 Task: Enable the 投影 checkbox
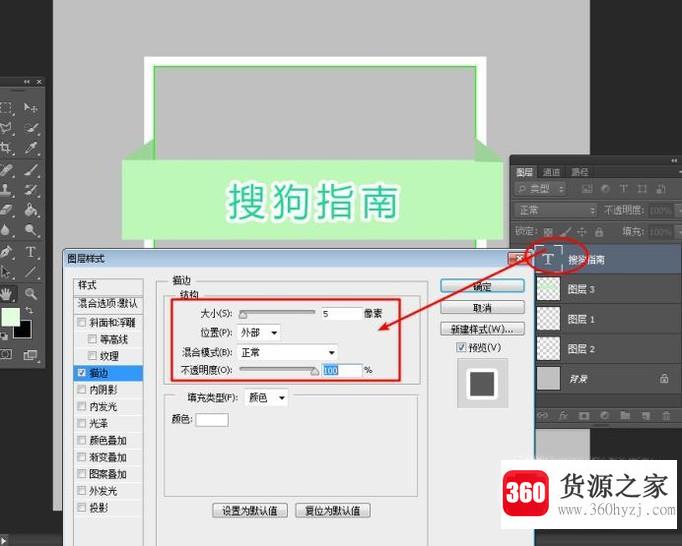[81, 507]
